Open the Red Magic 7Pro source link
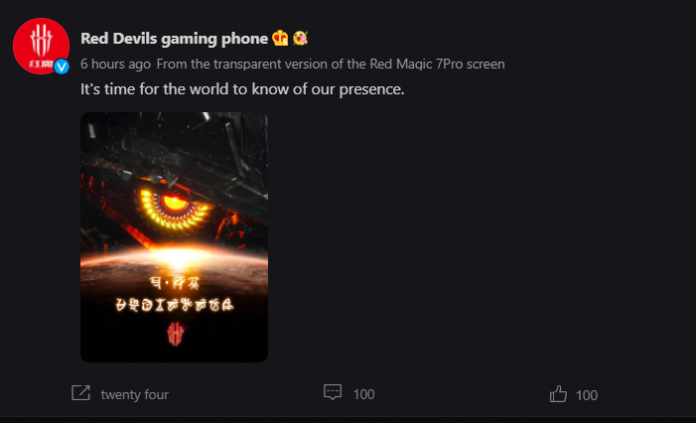The image size is (696, 423). [331, 64]
